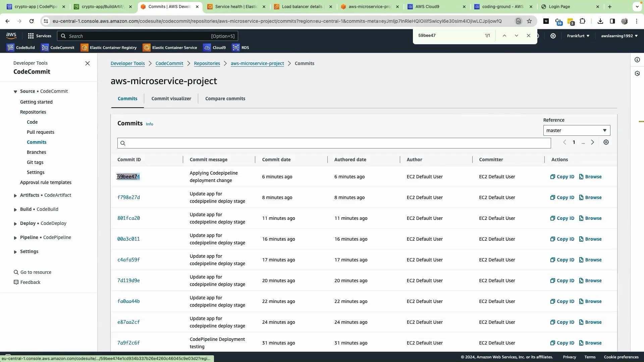Switch to the AWS Cloud9 browser tab

coord(436,7)
